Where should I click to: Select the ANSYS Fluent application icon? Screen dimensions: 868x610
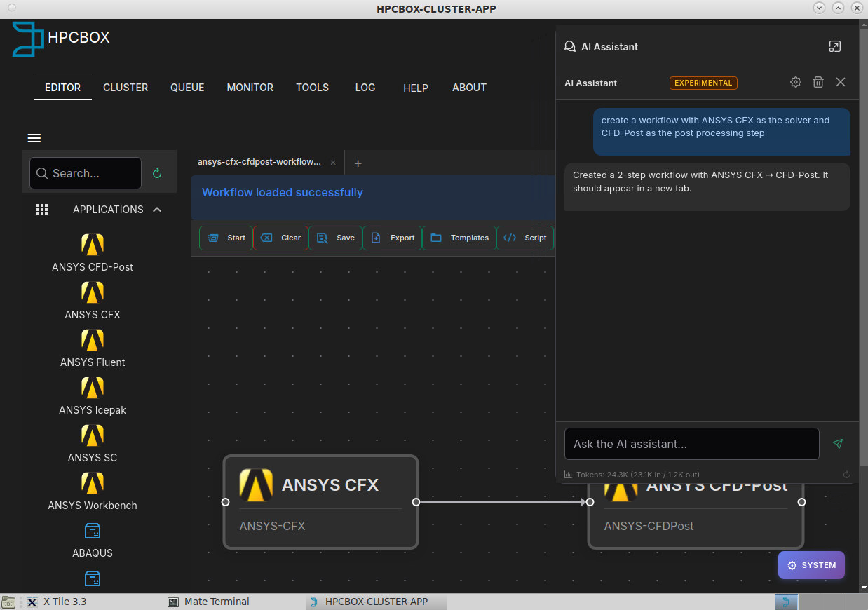(x=93, y=339)
